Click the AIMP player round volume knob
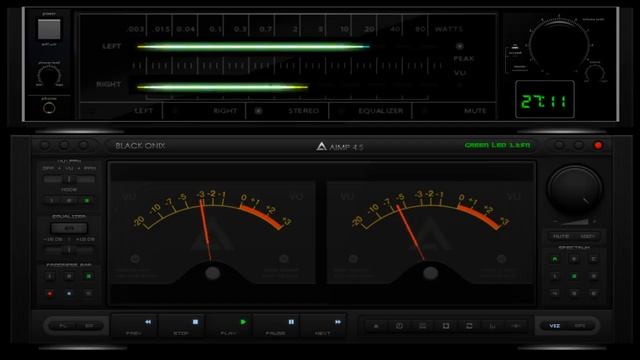 coord(575,189)
